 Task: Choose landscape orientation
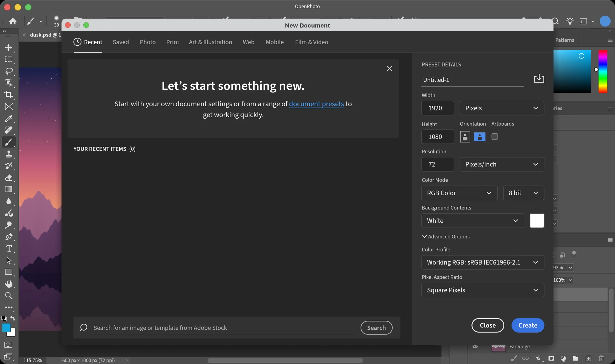[479, 137]
